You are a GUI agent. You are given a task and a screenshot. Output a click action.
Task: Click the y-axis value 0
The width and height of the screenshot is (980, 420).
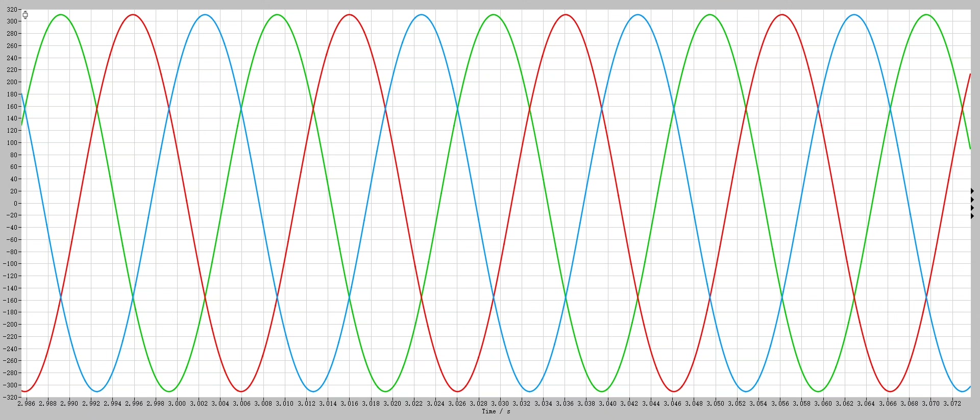click(16, 203)
